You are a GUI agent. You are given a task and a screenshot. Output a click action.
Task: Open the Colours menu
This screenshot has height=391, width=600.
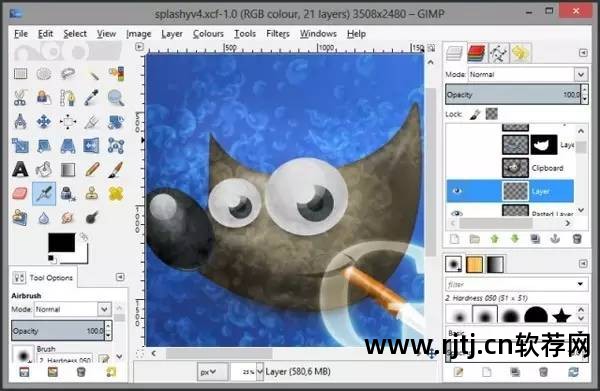click(208, 34)
